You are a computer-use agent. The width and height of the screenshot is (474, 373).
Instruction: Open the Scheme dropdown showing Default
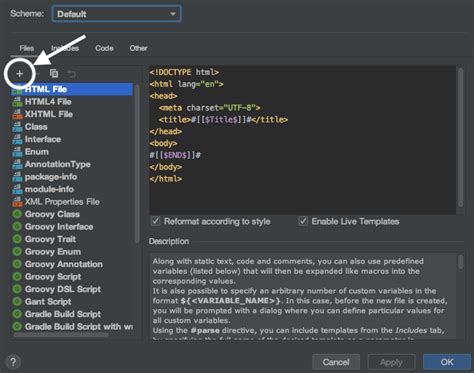(117, 14)
